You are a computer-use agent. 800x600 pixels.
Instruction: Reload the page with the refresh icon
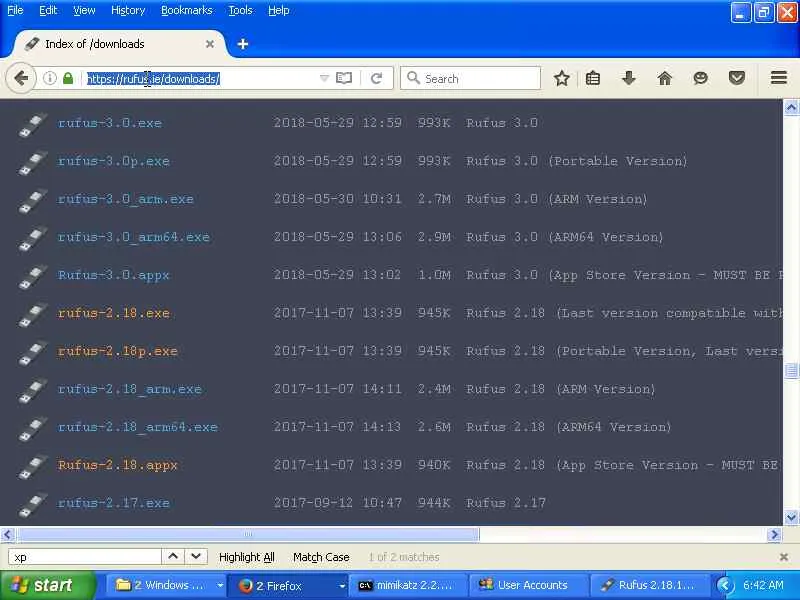[x=377, y=78]
